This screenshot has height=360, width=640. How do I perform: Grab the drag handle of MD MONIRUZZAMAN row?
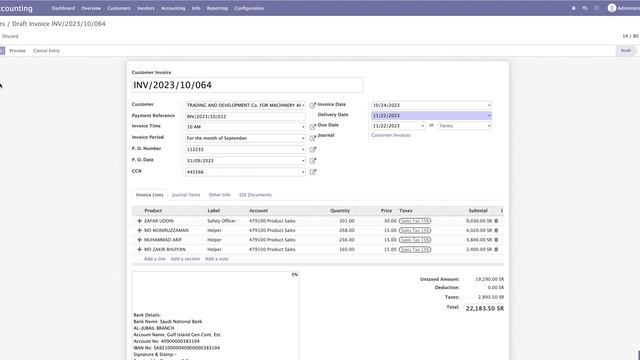tap(139, 230)
